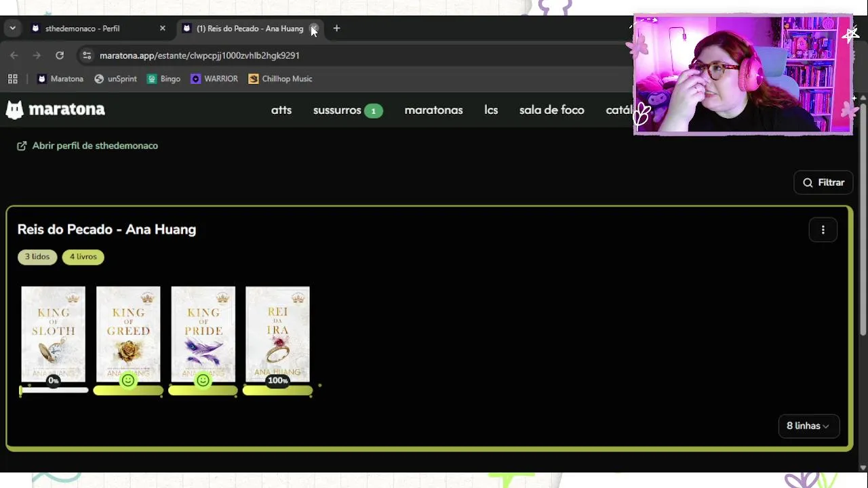The width and height of the screenshot is (868, 488).
Task: Open the Maratona bookmark
Action: 60,79
